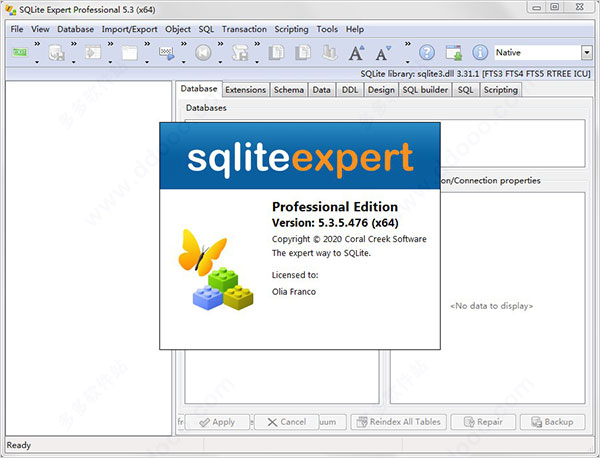Switch to the DDL tab
Image resolution: width=600 pixels, height=458 pixels.
(350, 90)
